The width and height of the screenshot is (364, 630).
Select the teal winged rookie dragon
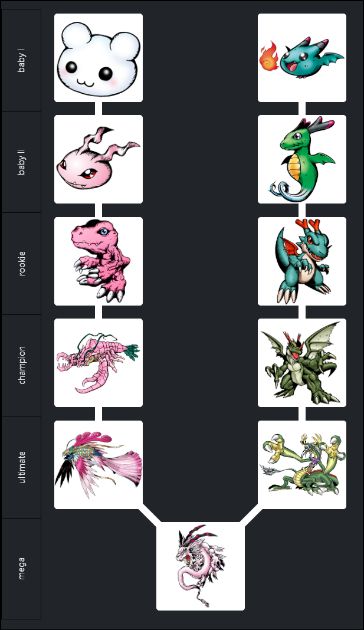[301, 261]
